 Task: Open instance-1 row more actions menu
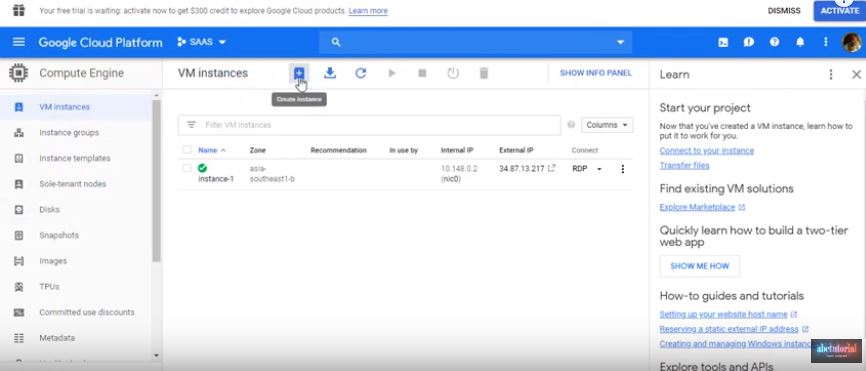[622, 169]
